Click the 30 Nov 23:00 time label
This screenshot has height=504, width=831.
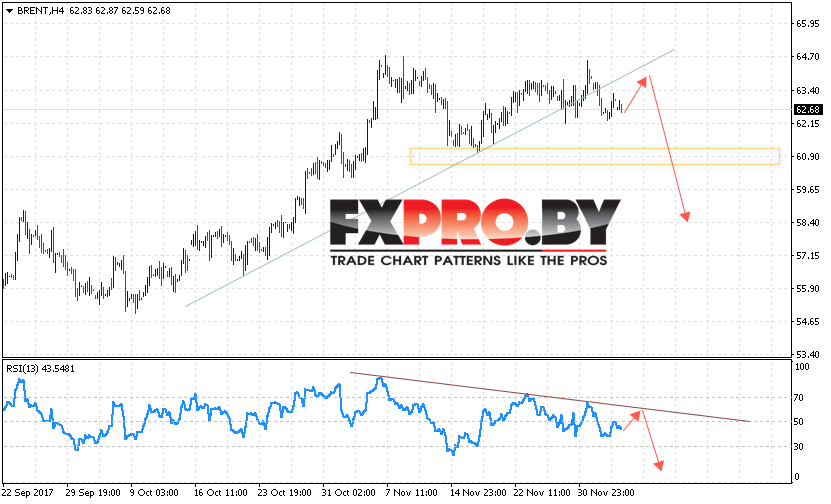[606, 493]
